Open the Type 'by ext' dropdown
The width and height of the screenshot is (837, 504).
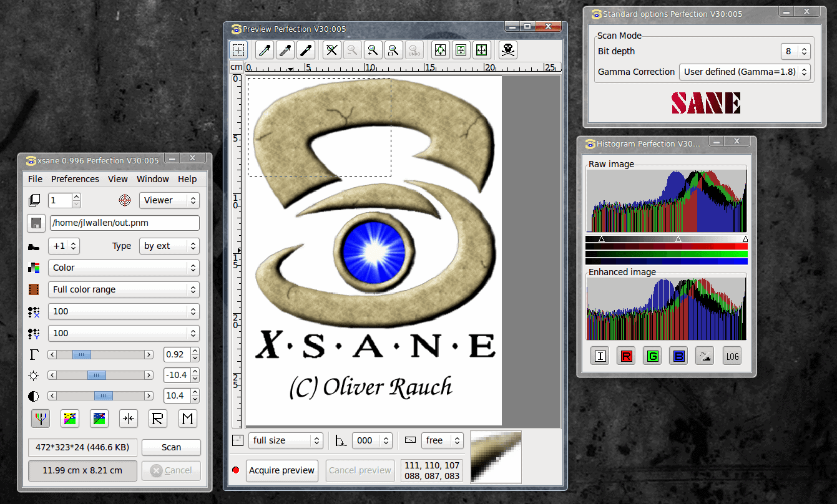[x=169, y=246]
